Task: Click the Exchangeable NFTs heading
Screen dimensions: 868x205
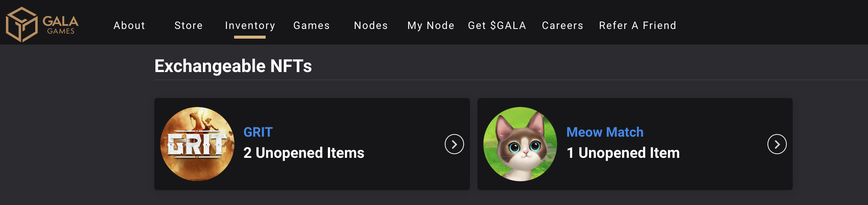Action: pos(233,66)
